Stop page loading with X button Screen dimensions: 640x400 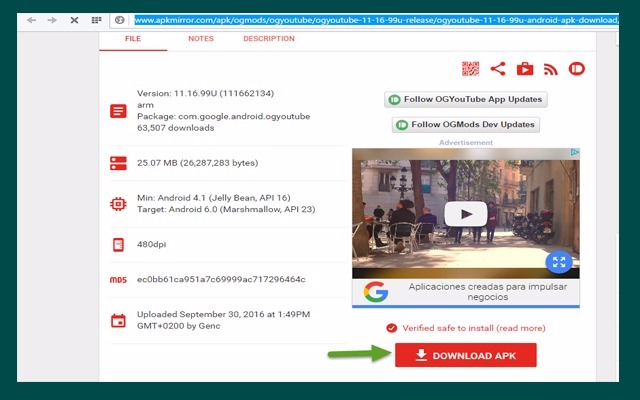pos(74,19)
